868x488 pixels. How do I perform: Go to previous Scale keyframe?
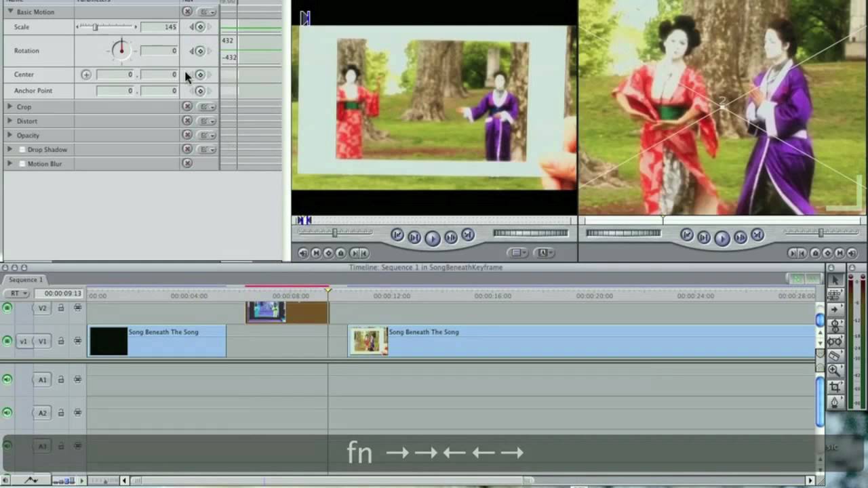[192, 27]
